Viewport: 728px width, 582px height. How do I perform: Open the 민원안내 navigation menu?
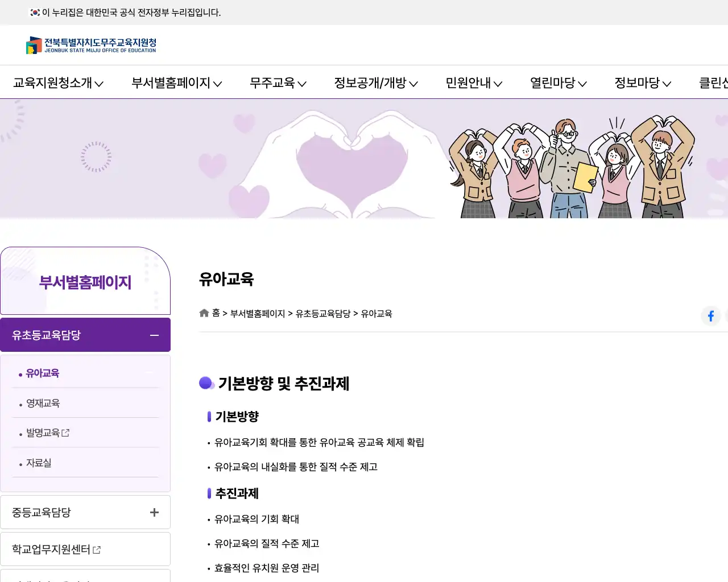tap(474, 83)
